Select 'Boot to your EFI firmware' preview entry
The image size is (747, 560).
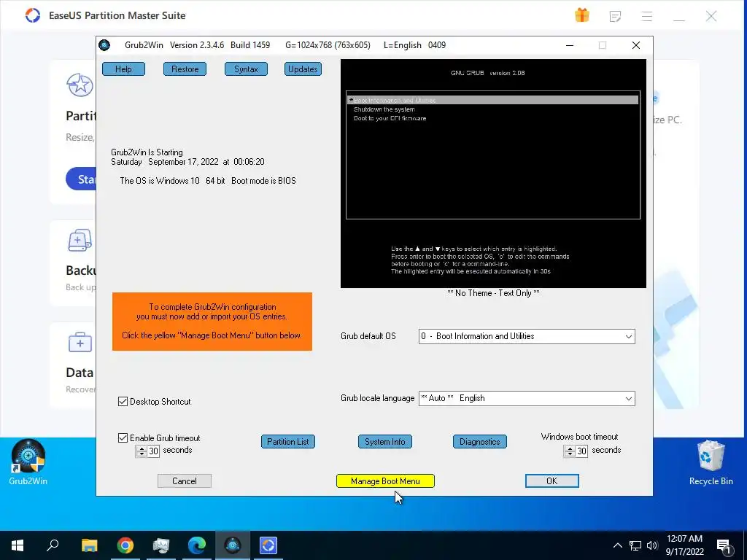pyautogui.click(x=390, y=118)
